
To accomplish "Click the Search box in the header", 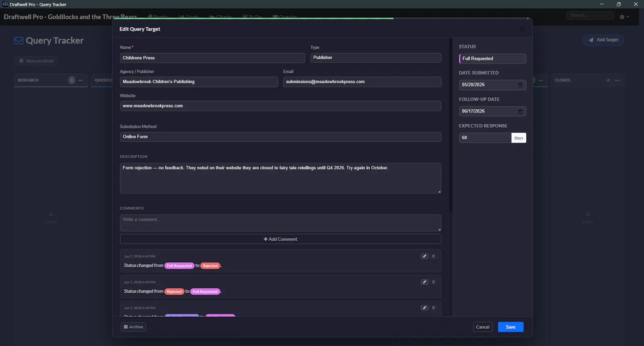I will point(590,15).
